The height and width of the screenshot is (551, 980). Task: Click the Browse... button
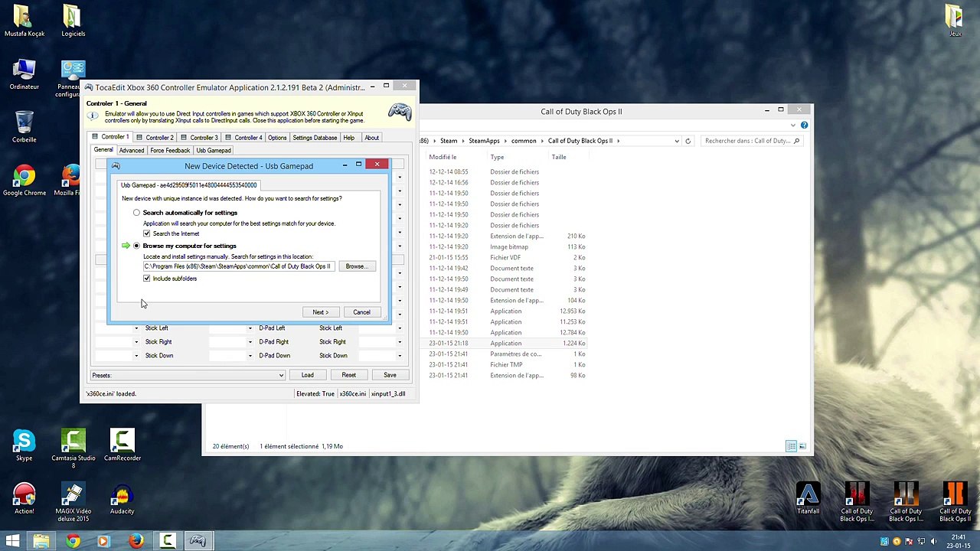coord(357,266)
